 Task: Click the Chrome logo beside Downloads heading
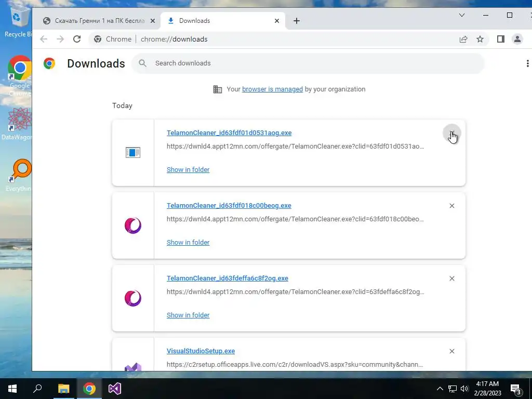click(49, 63)
